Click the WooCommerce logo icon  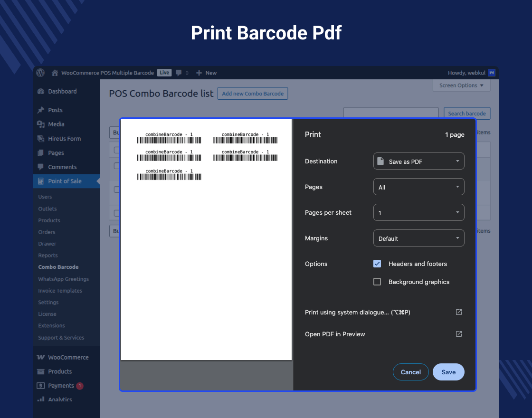(41, 357)
